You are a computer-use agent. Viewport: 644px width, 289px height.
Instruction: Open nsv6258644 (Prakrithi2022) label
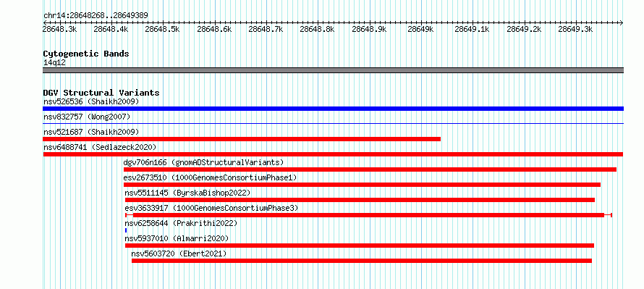click(x=181, y=223)
